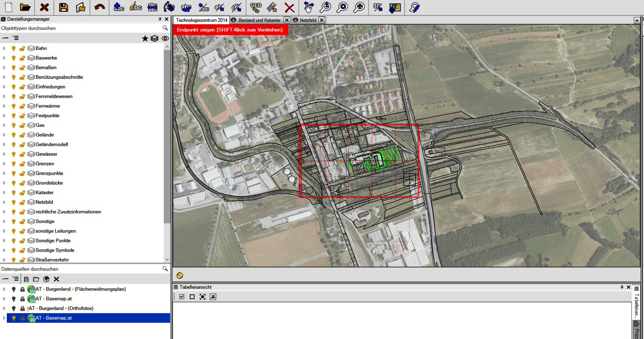Toggle the lightbulb visibility for the Bahn layer
The image size is (644, 339).
(14, 48)
